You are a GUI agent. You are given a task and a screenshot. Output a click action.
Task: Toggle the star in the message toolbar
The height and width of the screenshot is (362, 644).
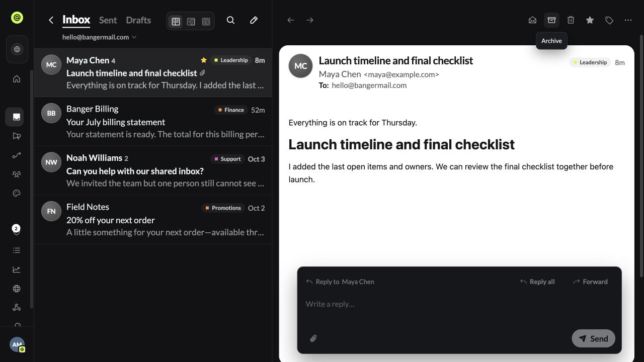pos(590,20)
